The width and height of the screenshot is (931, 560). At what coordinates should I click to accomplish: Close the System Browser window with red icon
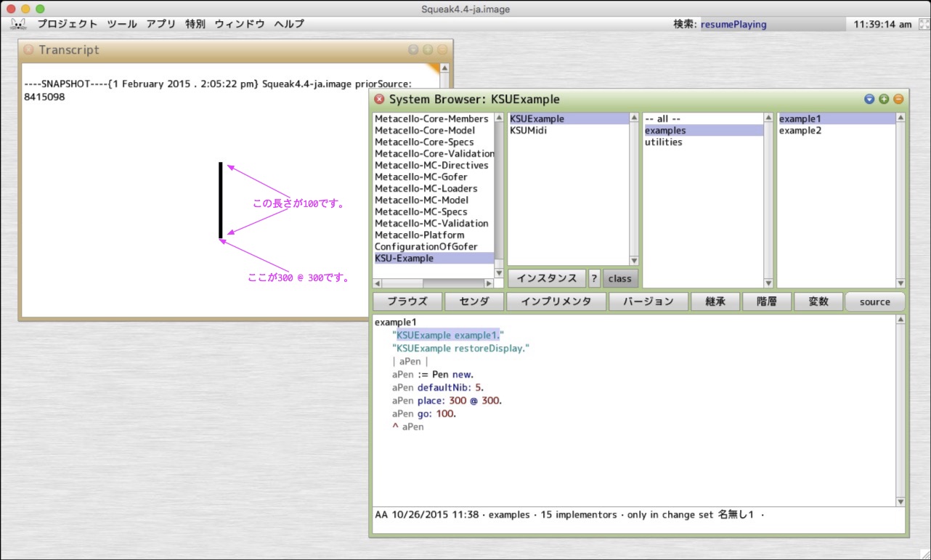pyautogui.click(x=379, y=99)
